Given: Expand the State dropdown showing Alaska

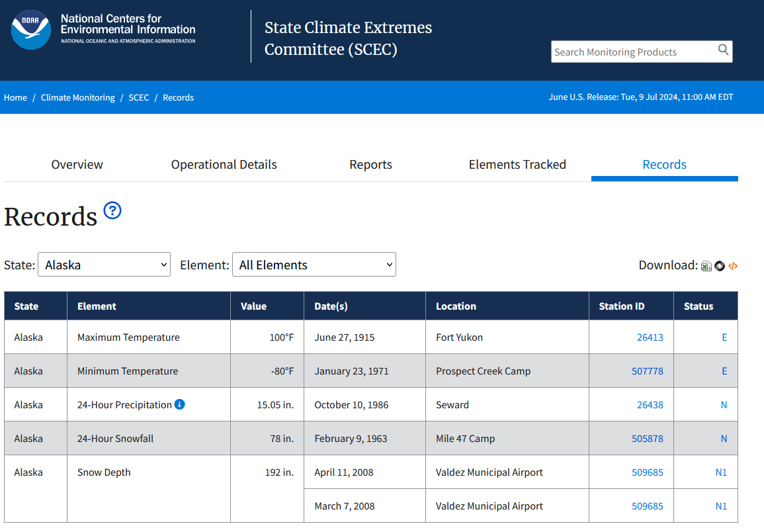Looking at the screenshot, I should click(x=105, y=264).
